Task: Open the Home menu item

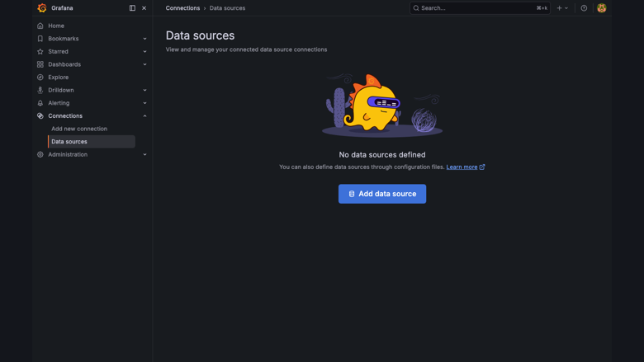Action: pyautogui.click(x=56, y=26)
